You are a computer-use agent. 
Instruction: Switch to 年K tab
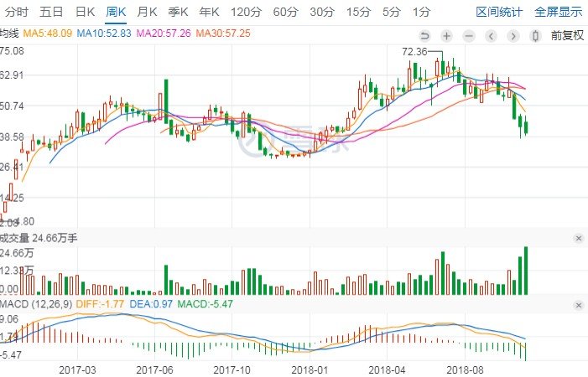coord(209,12)
